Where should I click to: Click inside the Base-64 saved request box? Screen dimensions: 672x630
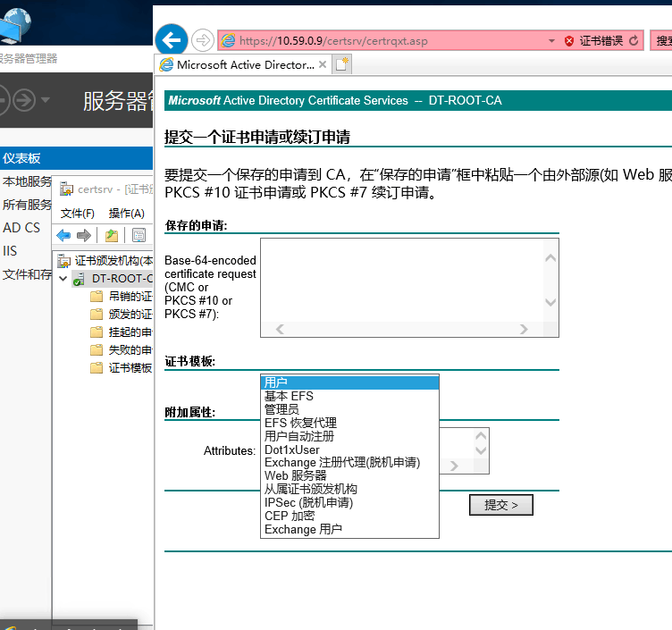click(401, 280)
